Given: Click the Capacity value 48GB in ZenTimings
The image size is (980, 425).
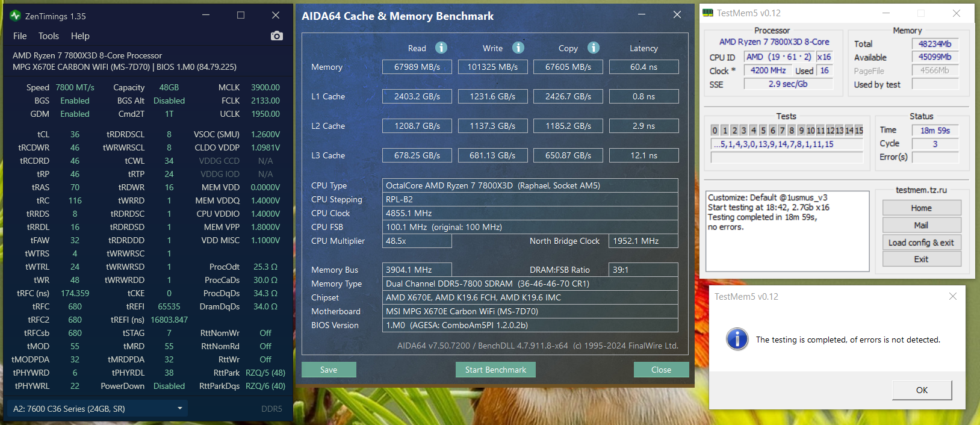Looking at the screenshot, I should pos(169,87).
